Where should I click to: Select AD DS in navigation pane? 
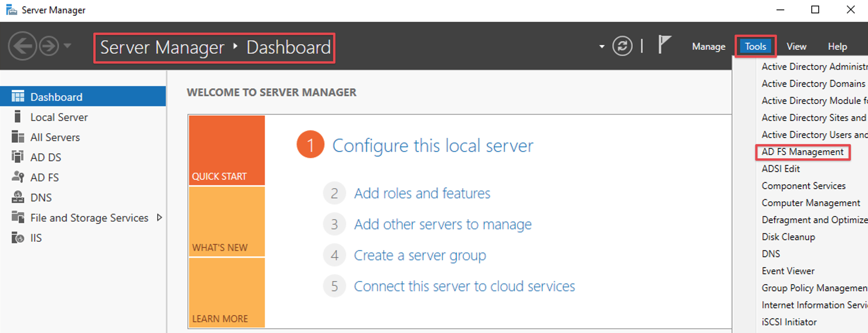83,157
